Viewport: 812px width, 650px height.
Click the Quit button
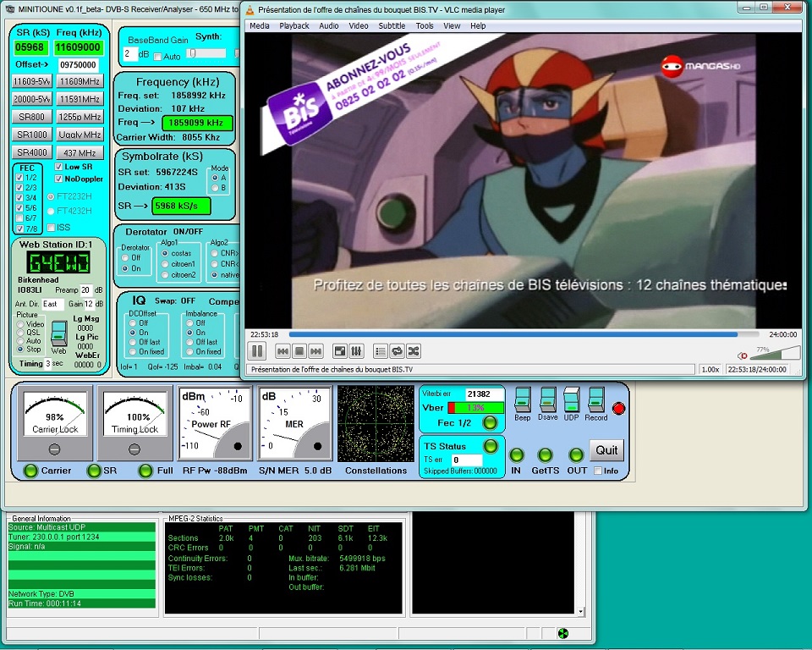pos(606,450)
